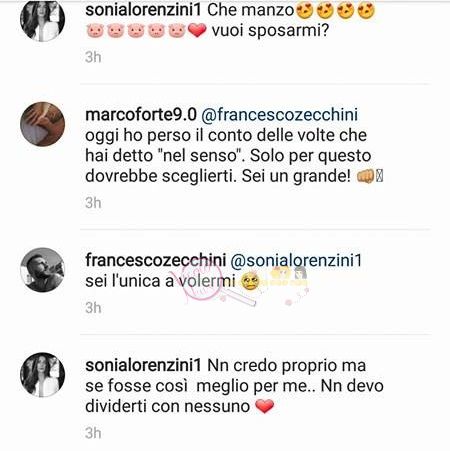450x451 pixels.
Task: Select the red heart after 'nessuno'
Action: click(265, 406)
